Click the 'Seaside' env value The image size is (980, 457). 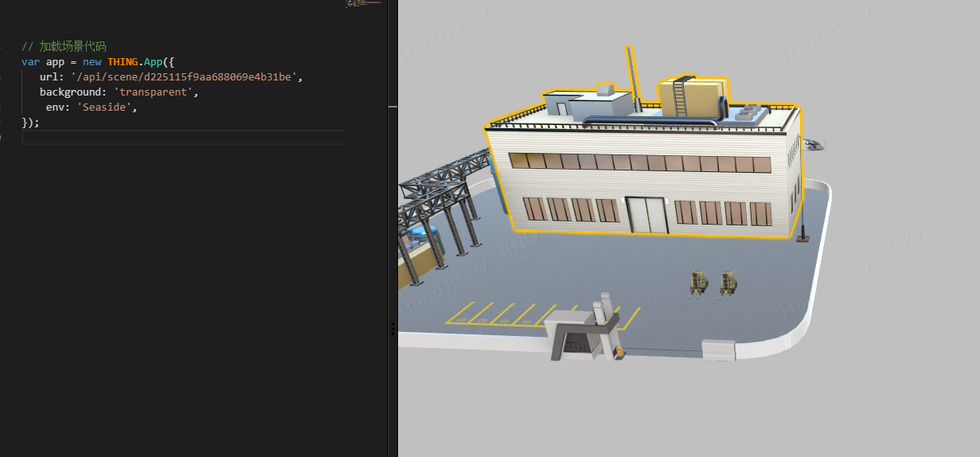pos(104,107)
